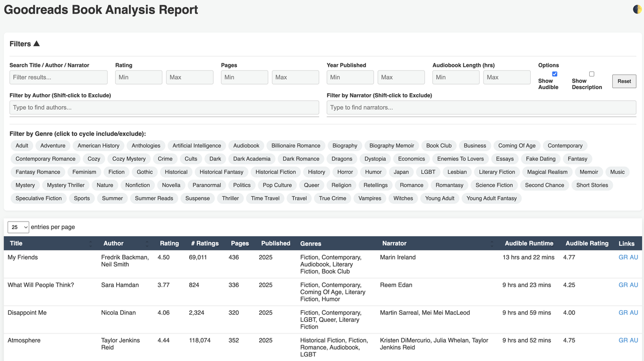Click narrator Reem Edan

(x=396, y=285)
